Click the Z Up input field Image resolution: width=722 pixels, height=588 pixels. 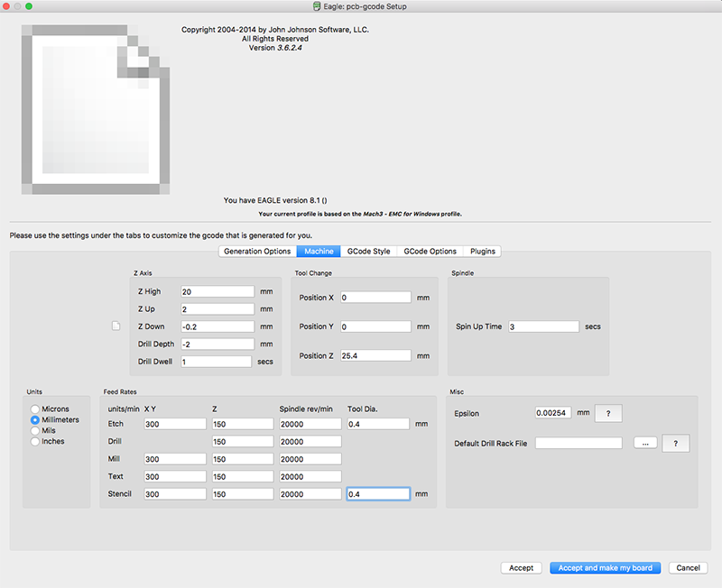click(218, 308)
